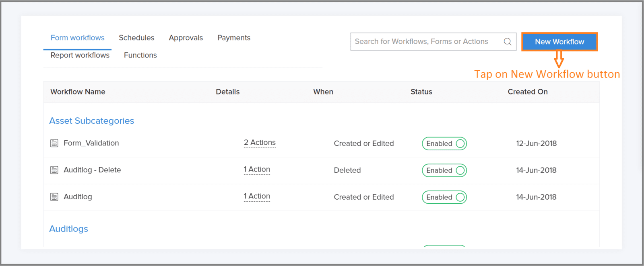Viewport: 644px width, 266px height.
Task: Click the Form_Validation workflow form icon
Action: coord(54,143)
